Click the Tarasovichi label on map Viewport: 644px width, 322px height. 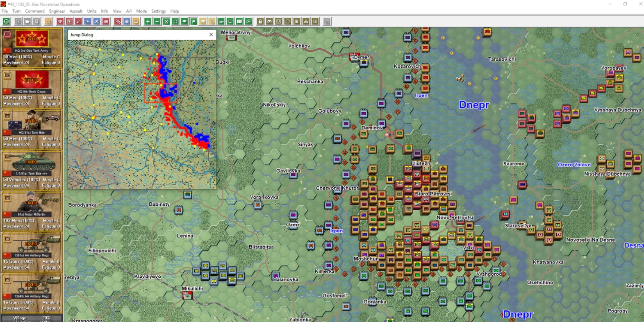pos(502,59)
